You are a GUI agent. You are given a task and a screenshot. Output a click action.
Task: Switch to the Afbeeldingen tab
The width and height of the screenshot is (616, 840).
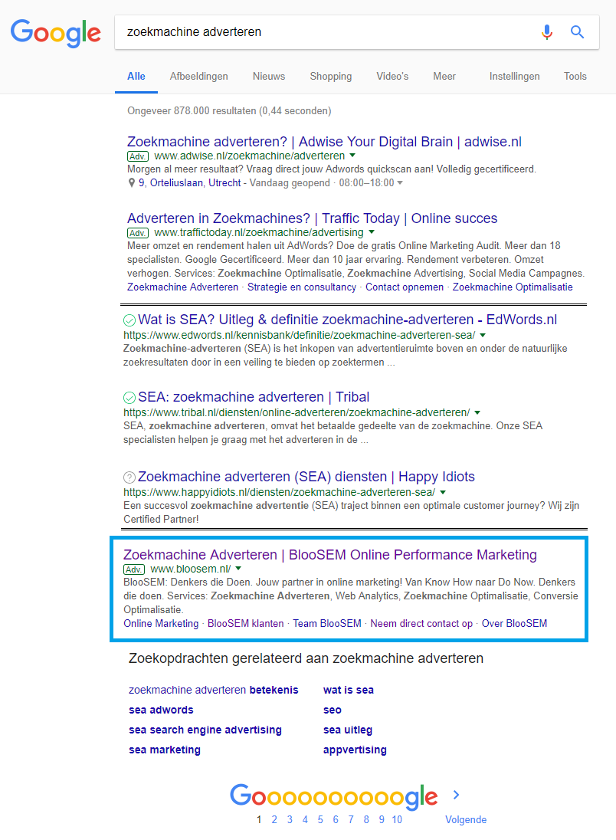[x=198, y=77]
